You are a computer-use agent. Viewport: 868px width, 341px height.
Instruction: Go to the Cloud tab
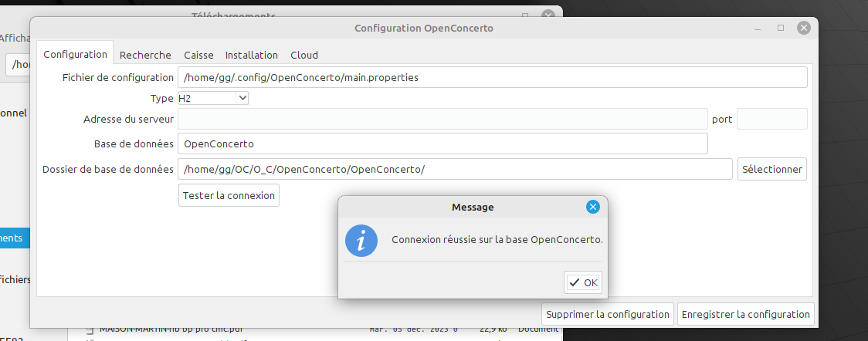pyautogui.click(x=304, y=55)
